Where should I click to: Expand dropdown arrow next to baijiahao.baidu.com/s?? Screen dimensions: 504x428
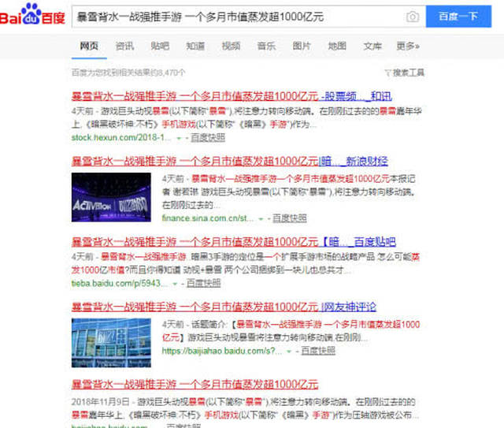(x=289, y=351)
